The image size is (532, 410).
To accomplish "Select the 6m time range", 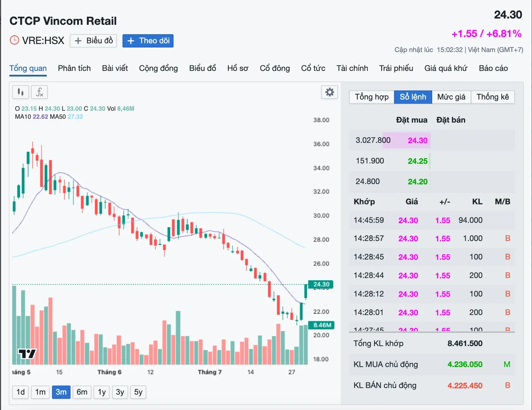I will click(x=82, y=392).
